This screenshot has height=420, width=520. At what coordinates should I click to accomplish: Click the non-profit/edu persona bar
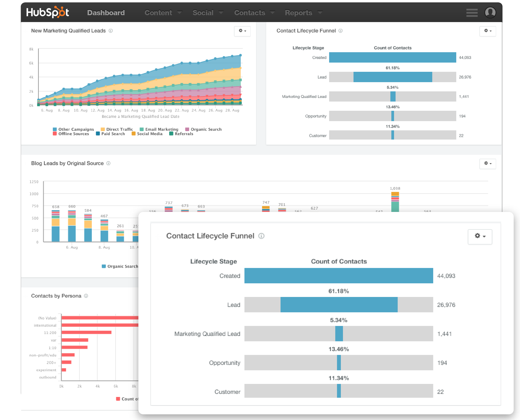coord(68,355)
